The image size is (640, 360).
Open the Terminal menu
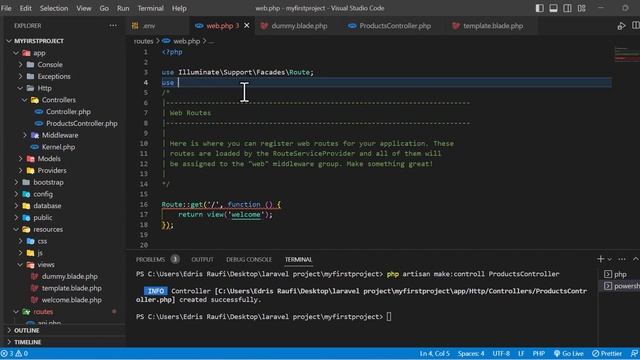(x=150, y=8)
